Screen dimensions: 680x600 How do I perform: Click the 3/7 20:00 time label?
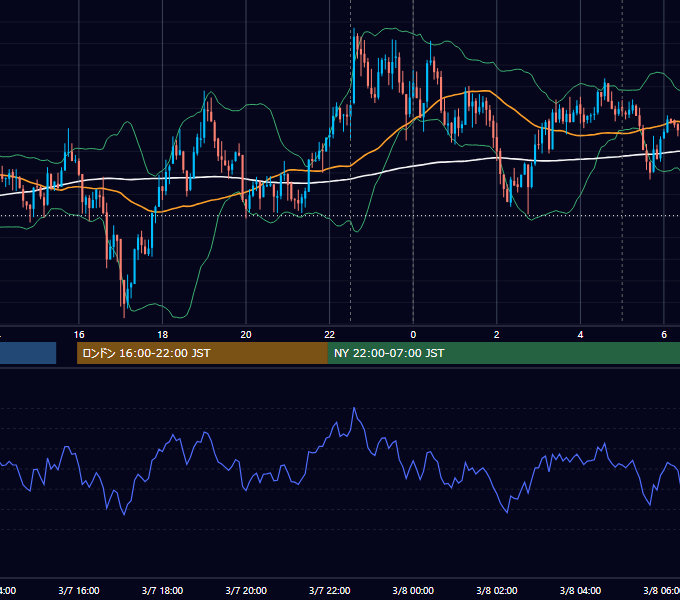pos(246,590)
